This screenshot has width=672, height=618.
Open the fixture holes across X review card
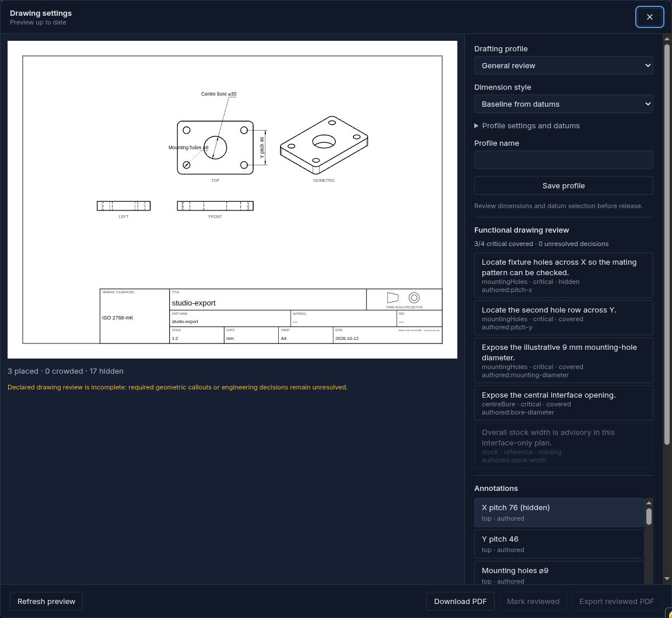pyautogui.click(x=563, y=275)
